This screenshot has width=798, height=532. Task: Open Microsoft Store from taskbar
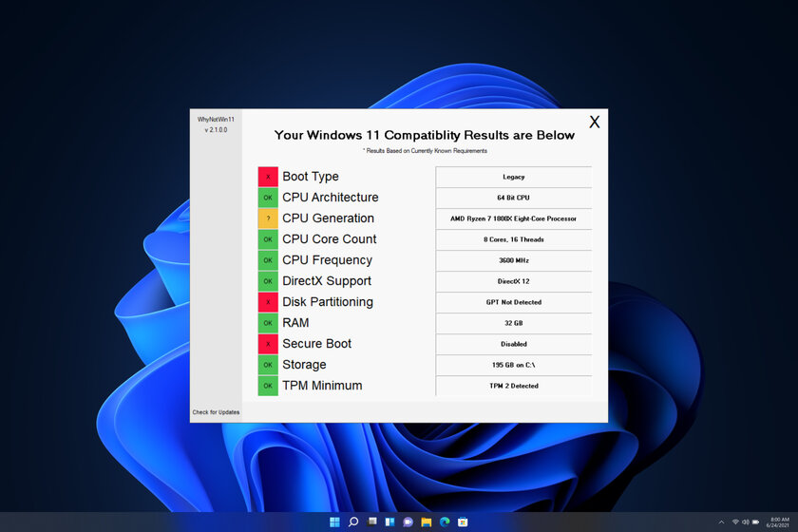463,522
